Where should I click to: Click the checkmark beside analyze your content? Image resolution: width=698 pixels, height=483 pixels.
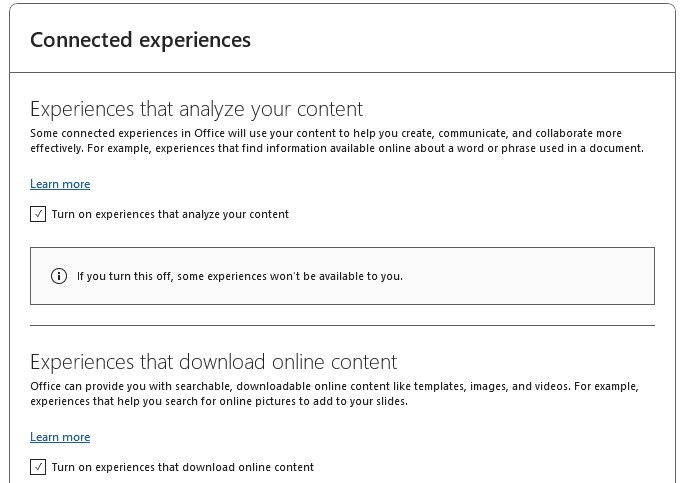(38, 214)
